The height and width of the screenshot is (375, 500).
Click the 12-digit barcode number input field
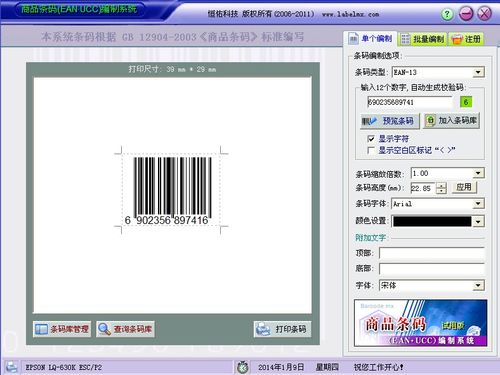coord(410,102)
